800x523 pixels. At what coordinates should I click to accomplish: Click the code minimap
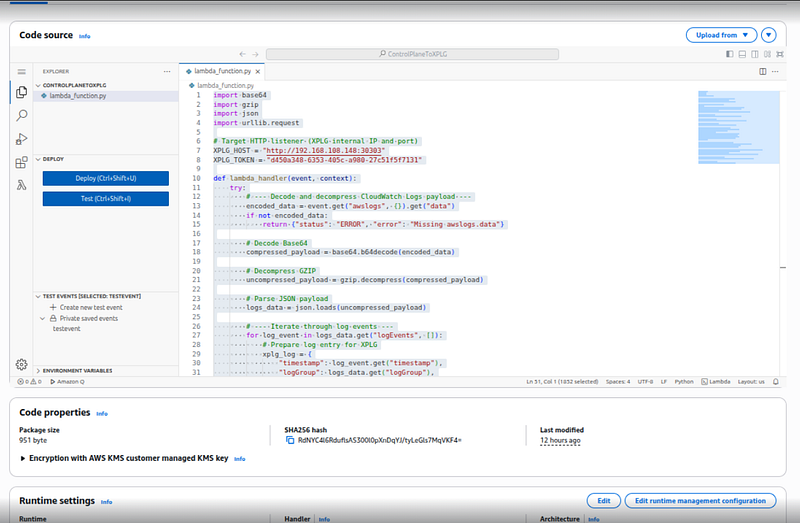(738, 128)
